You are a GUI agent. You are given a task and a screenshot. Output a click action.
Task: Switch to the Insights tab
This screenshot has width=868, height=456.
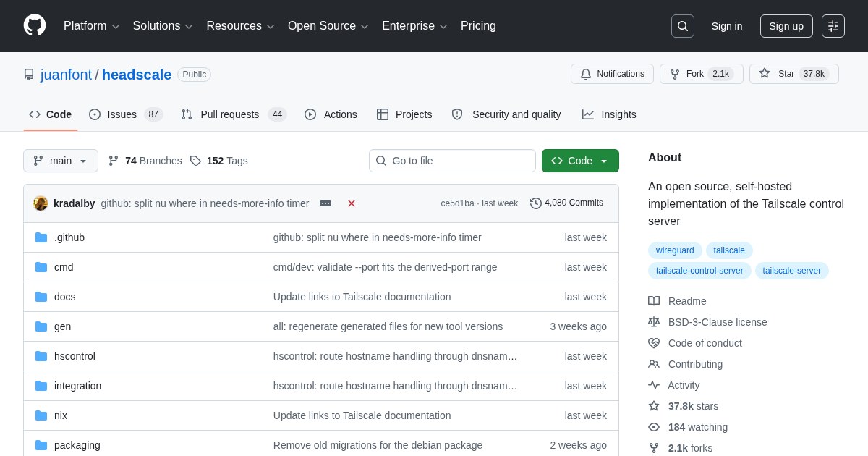pyautogui.click(x=609, y=114)
